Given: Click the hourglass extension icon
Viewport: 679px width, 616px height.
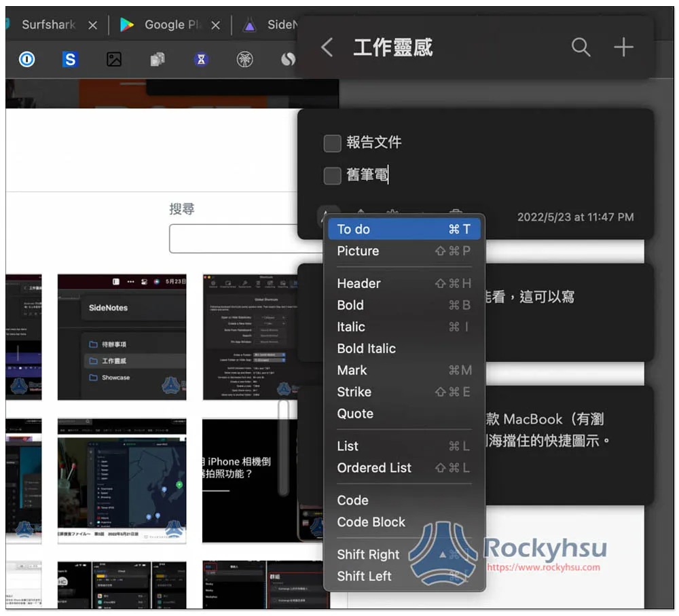Looking at the screenshot, I should [x=201, y=60].
